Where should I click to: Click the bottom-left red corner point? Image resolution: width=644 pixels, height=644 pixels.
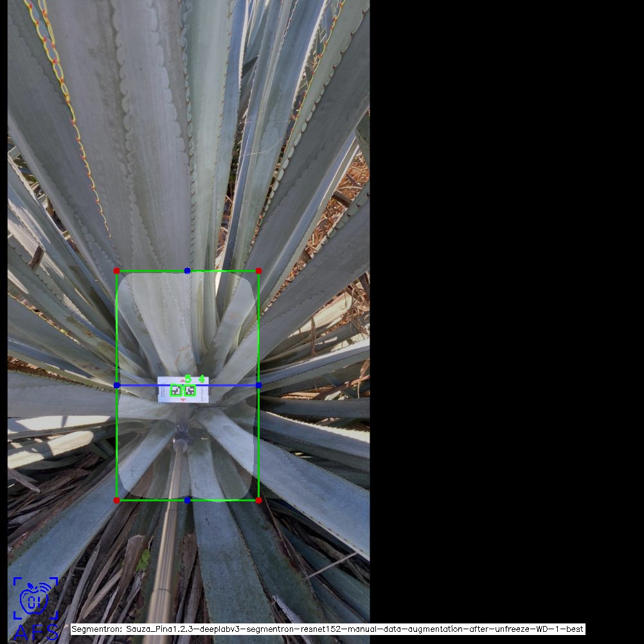coord(116,500)
